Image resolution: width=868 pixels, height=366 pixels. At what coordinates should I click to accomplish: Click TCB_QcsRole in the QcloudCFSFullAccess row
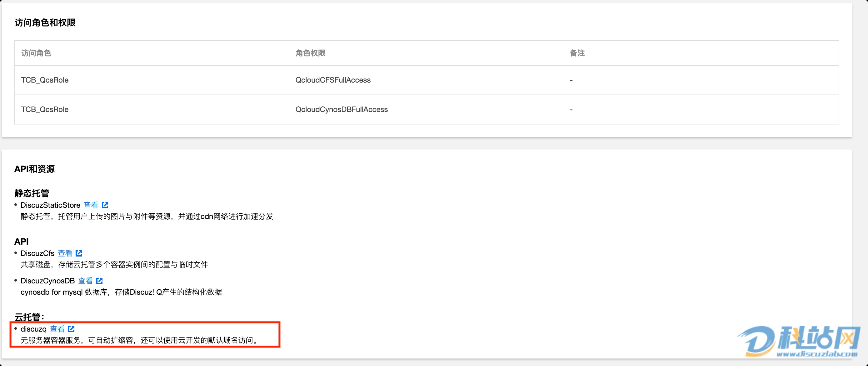pyautogui.click(x=44, y=80)
